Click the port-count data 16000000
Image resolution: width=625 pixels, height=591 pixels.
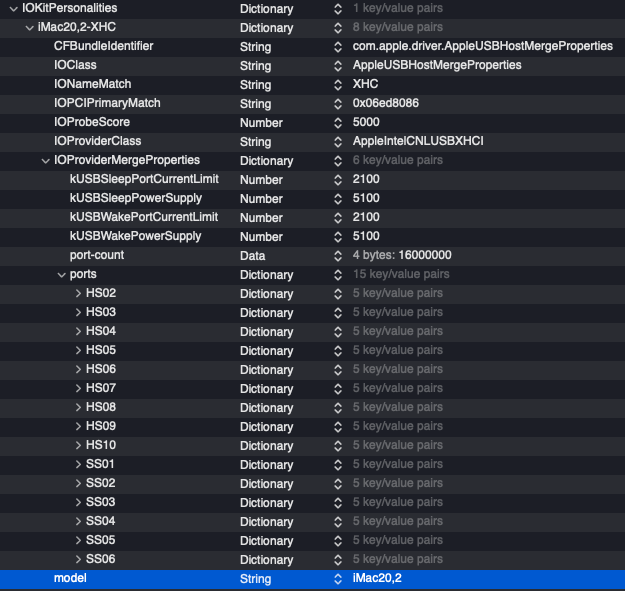[425, 255]
